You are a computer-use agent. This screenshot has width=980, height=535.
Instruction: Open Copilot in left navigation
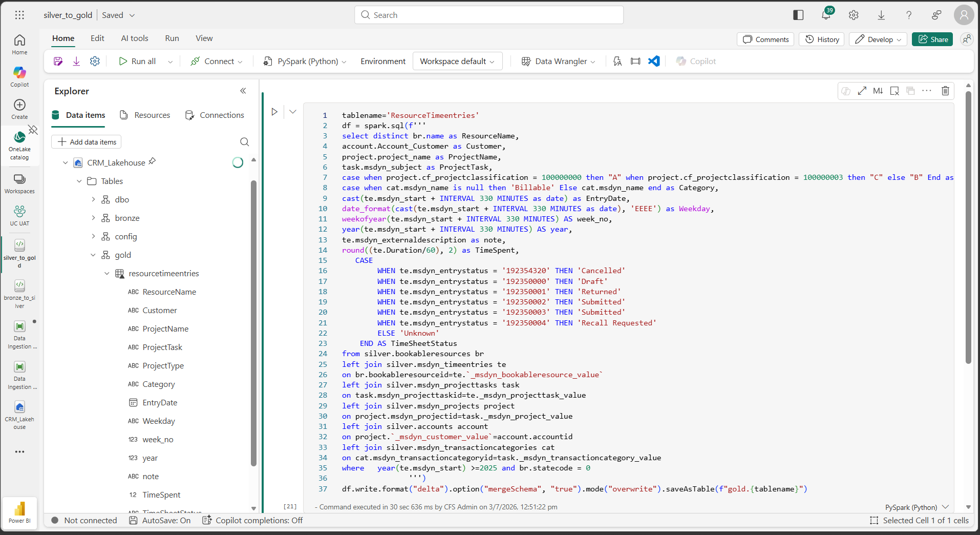click(19, 77)
